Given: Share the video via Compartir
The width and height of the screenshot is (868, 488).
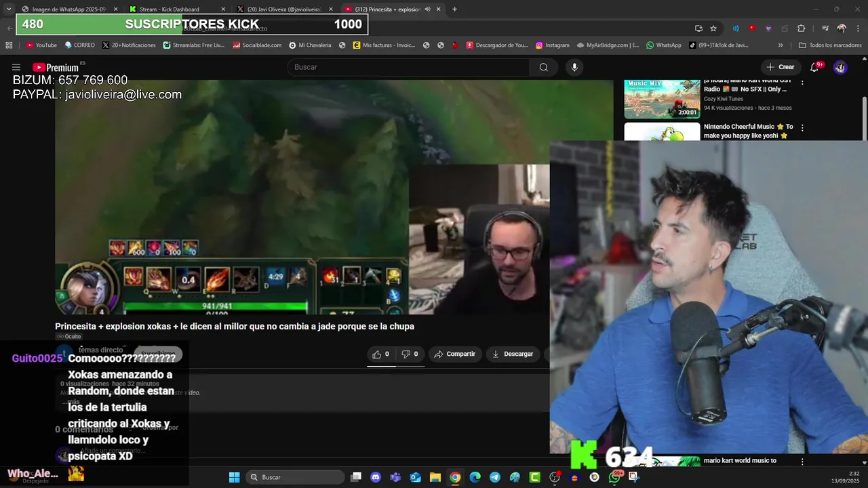Looking at the screenshot, I should (454, 354).
